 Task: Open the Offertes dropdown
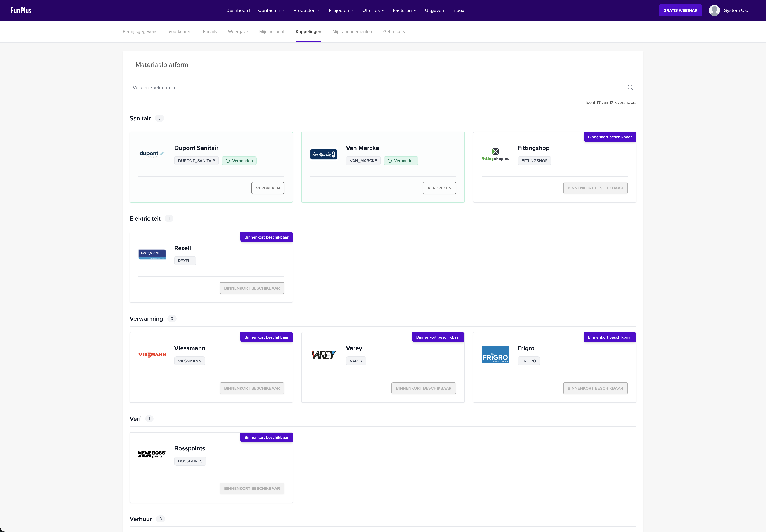373,10
